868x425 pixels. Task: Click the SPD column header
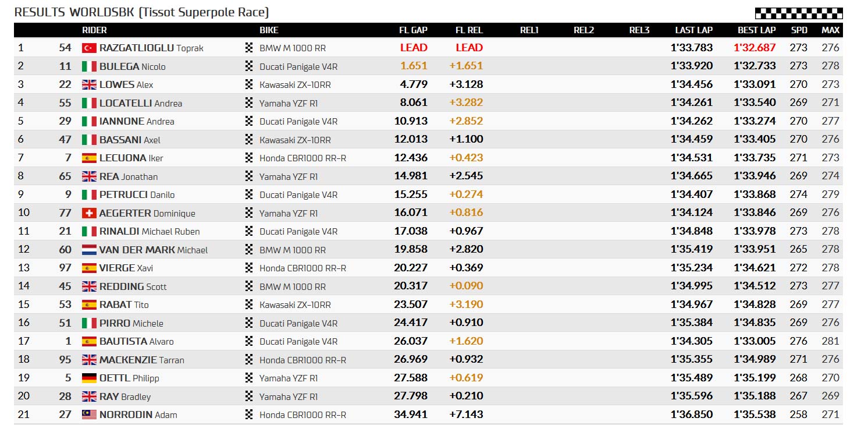[x=799, y=30]
